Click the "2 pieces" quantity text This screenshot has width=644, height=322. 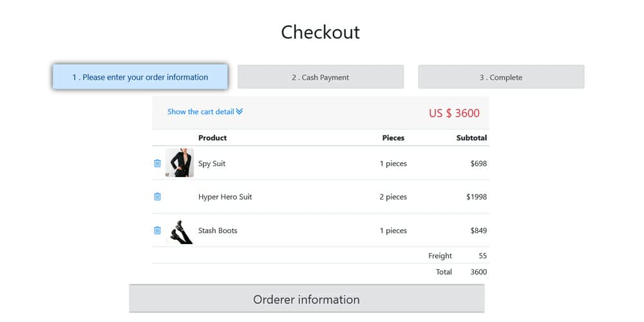(x=393, y=197)
